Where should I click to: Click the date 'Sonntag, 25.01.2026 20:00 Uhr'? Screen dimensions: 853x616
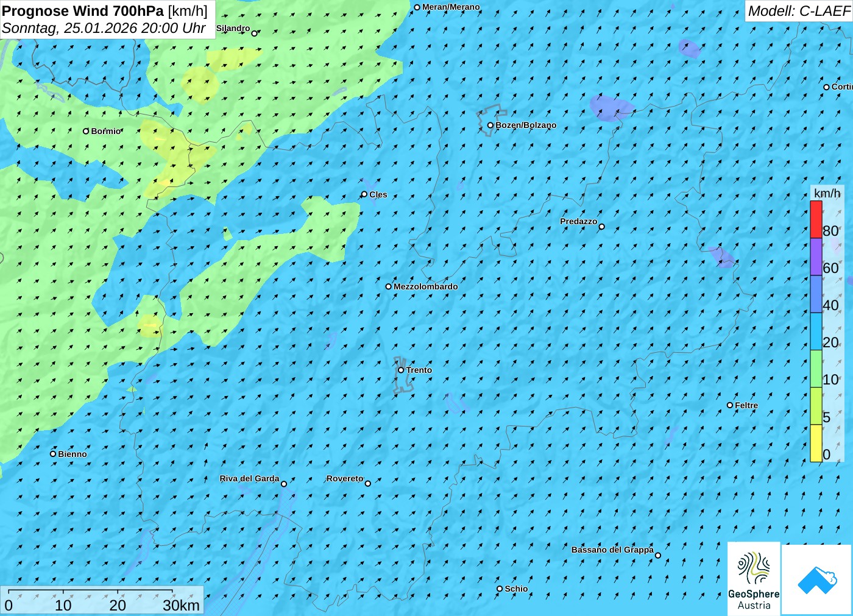pyautogui.click(x=104, y=28)
